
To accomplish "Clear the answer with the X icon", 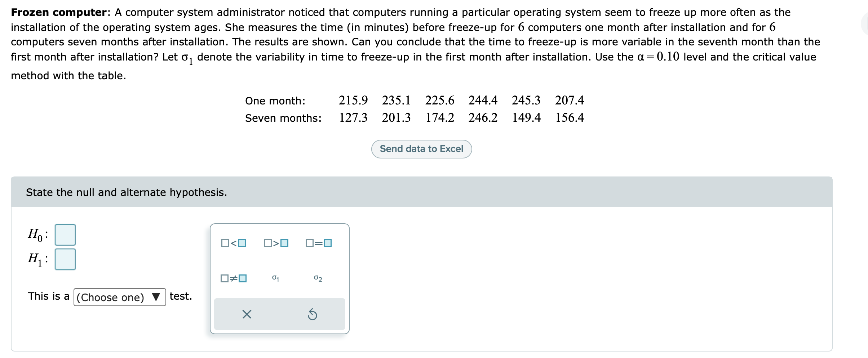I will point(246,314).
